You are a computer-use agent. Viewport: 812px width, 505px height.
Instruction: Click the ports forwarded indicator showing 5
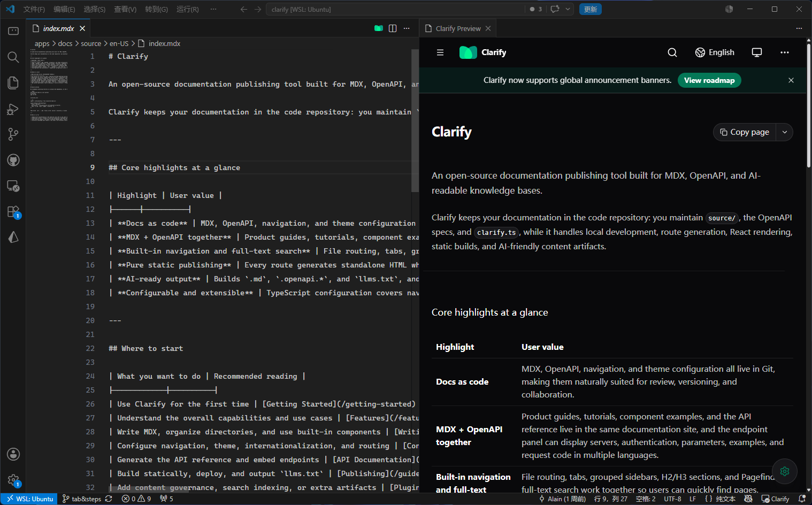click(x=166, y=499)
